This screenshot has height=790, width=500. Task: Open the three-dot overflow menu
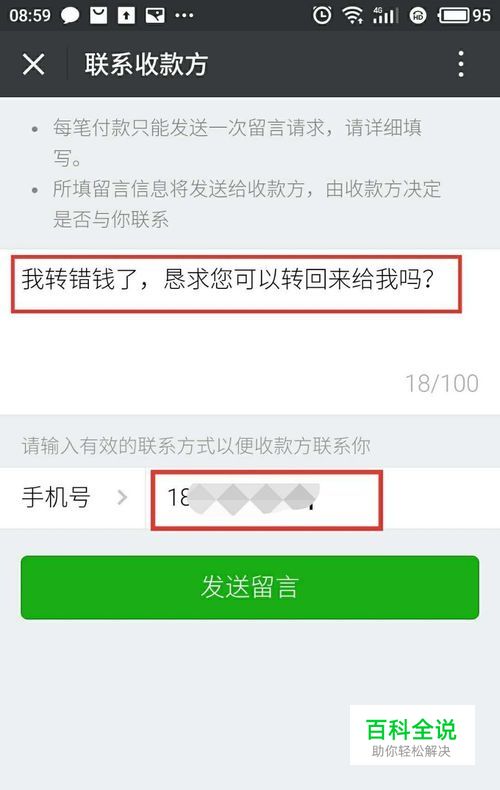(461, 64)
